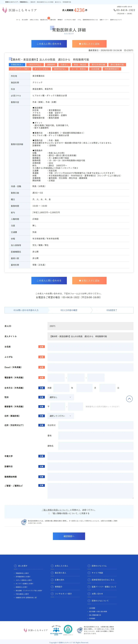Click the arrow icon next to footer 求人を探す
Screen dimensions: 138x644
coord(15,566)
